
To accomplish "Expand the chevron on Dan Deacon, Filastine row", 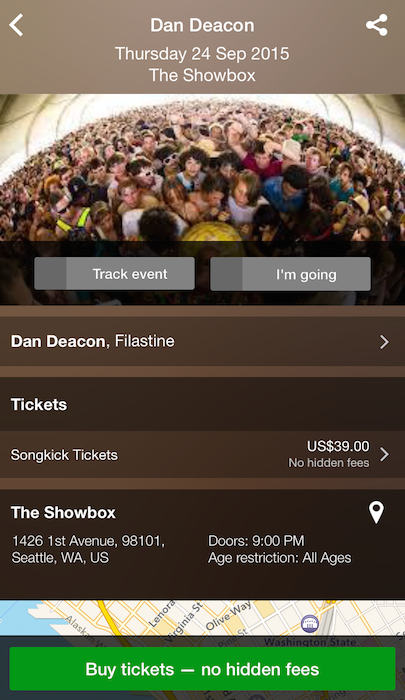I will tap(384, 342).
